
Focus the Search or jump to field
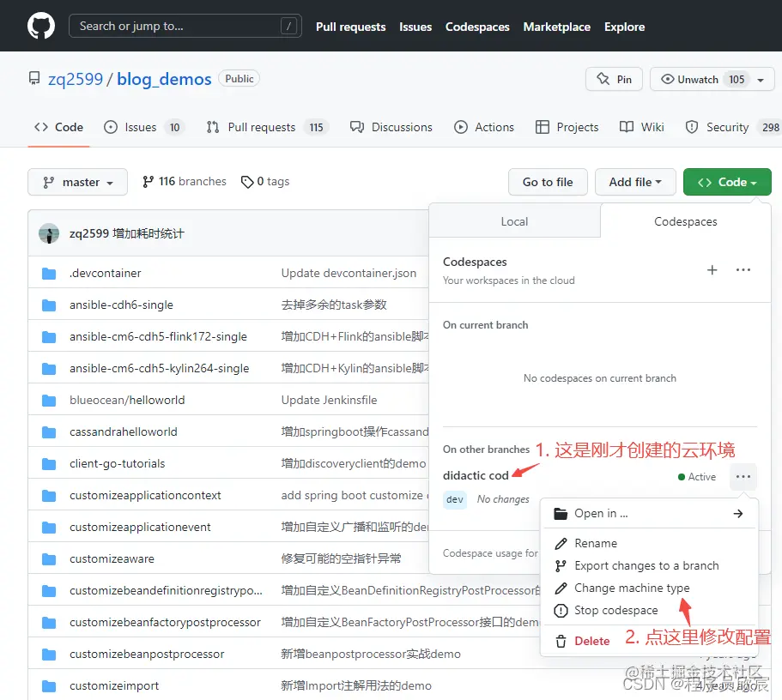pyautogui.click(x=185, y=26)
